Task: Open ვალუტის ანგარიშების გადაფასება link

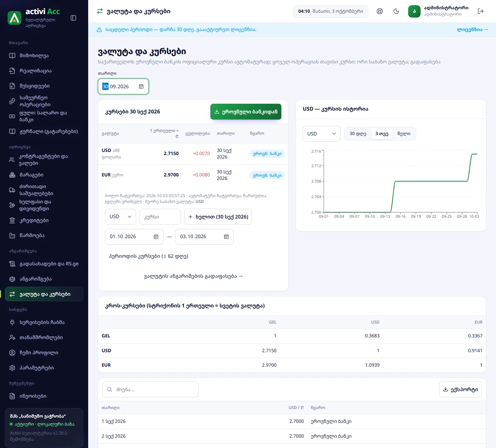Action: click(x=193, y=276)
